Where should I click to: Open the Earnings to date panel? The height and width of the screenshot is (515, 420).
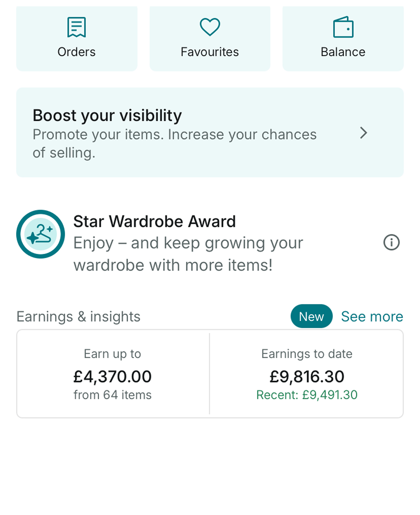[x=307, y=373]
